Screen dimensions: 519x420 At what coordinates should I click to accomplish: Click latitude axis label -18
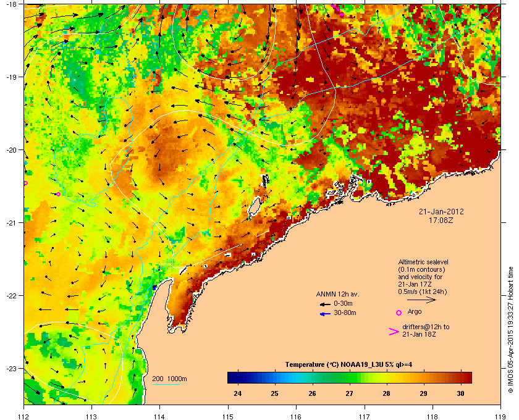[11, 4]
